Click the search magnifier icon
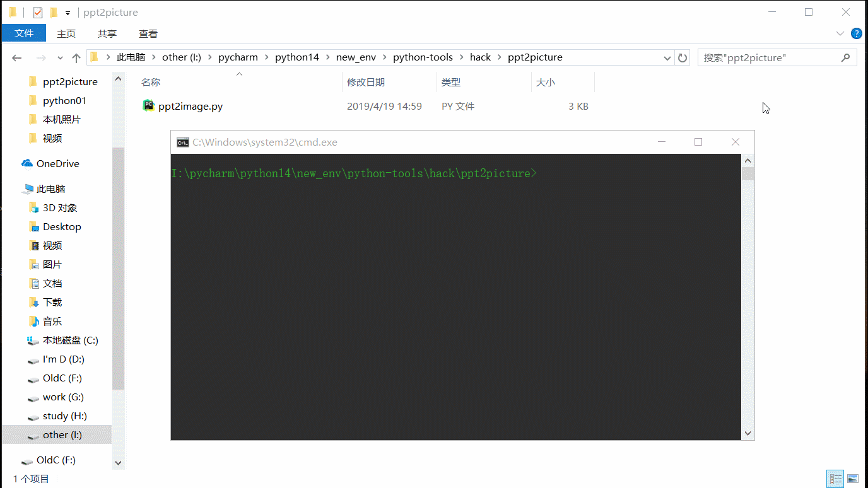This screenshot has width=868, height=488. pos(846,57)
